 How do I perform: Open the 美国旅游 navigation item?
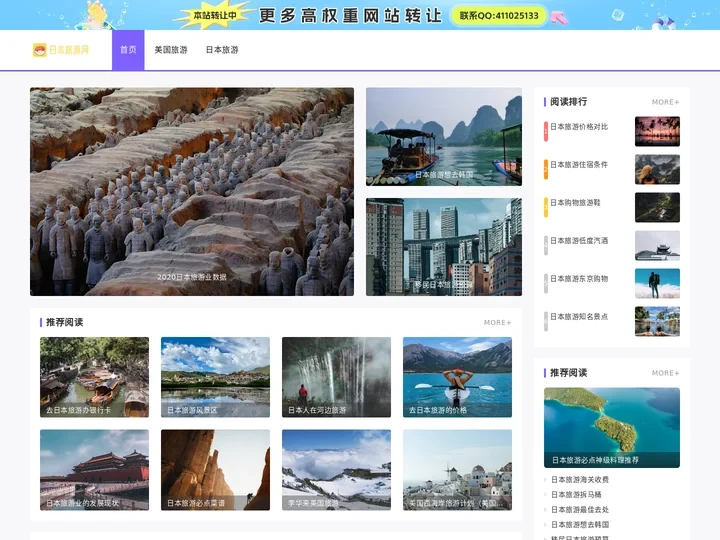[171, 50]
